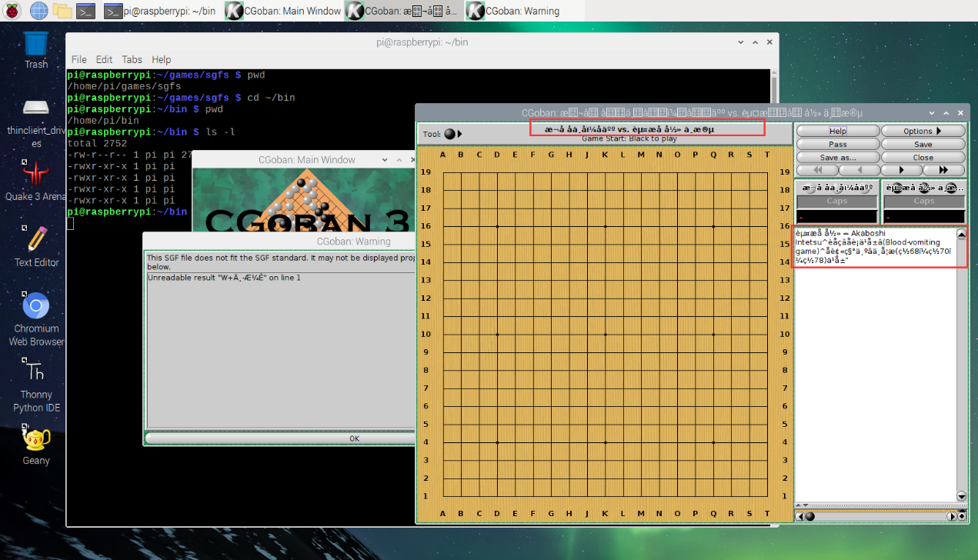Launch the web browser from taskbar globe icon
This screenshot has width=978, height=560.
pos(38,11)
